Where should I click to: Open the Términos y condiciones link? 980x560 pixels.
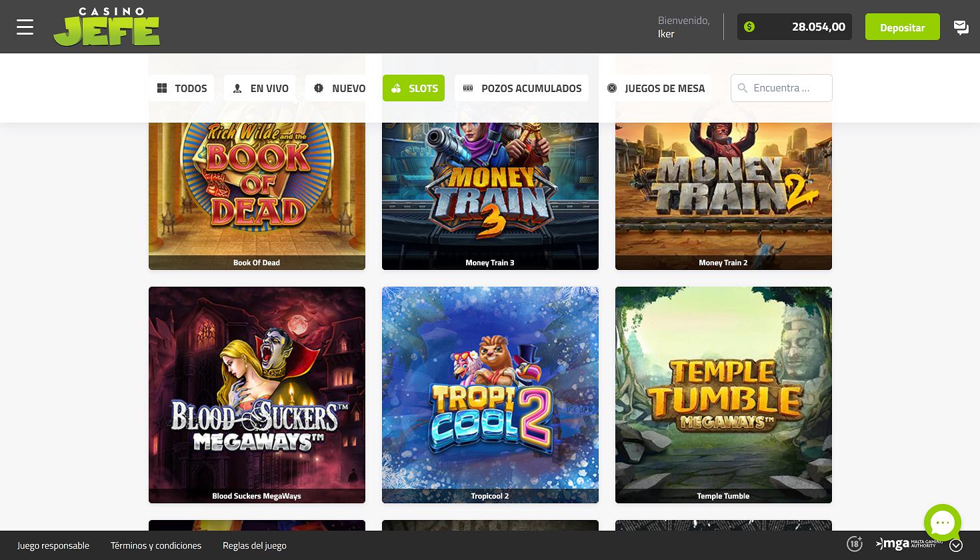(x=156, y=545)
